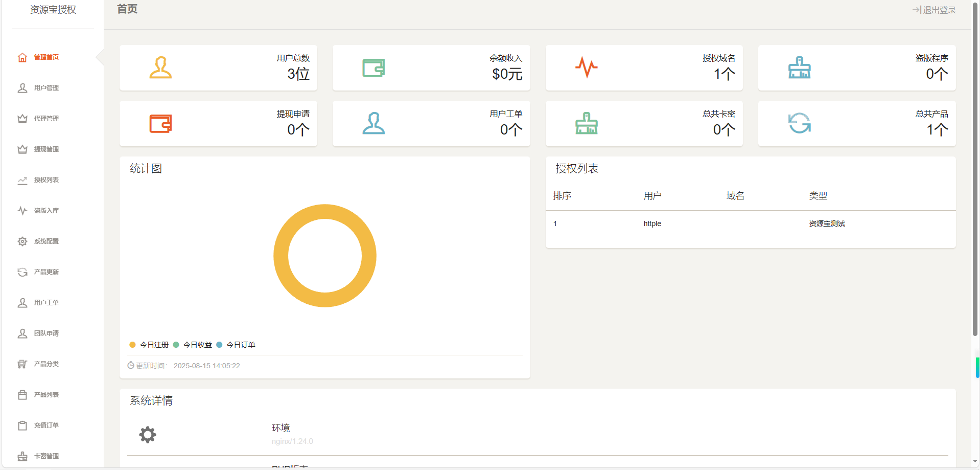980x470 pixels.
Task: Select the 用户管理 person icon in sidebar
Action: click(22, 87)
